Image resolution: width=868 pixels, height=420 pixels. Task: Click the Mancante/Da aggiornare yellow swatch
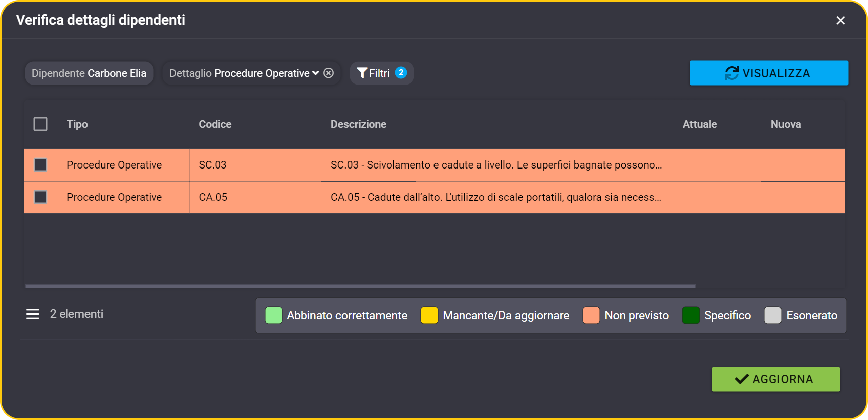[429, 315]
